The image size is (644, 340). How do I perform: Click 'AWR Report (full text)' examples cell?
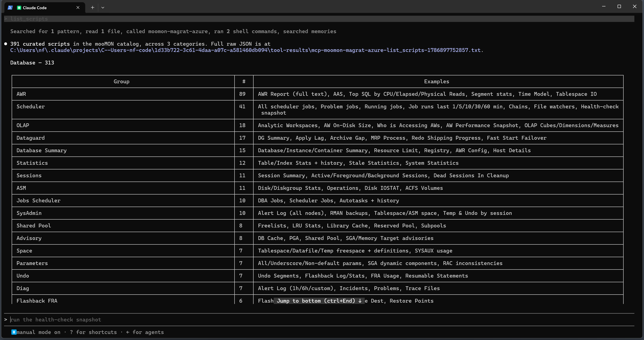tap(438, 94)
